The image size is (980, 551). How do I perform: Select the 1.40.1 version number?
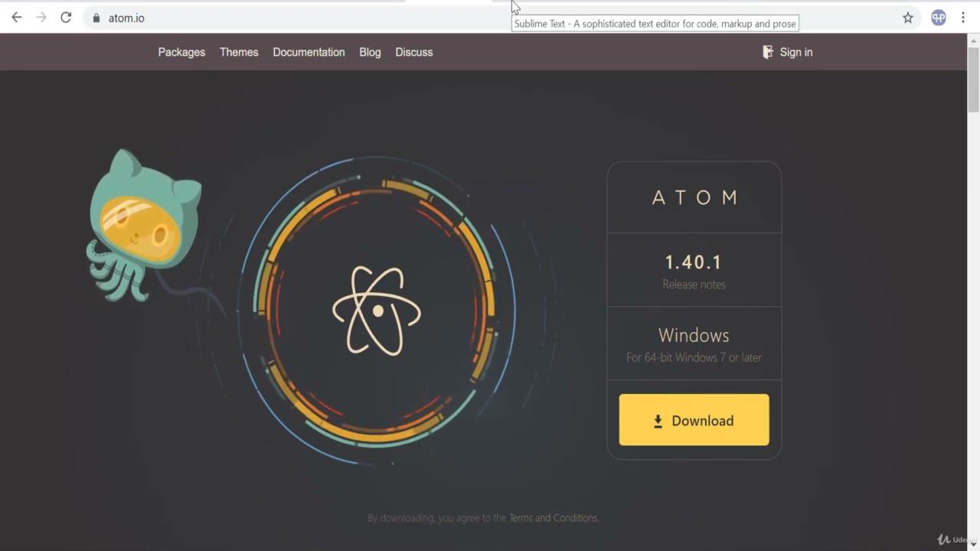pos(694,262)
